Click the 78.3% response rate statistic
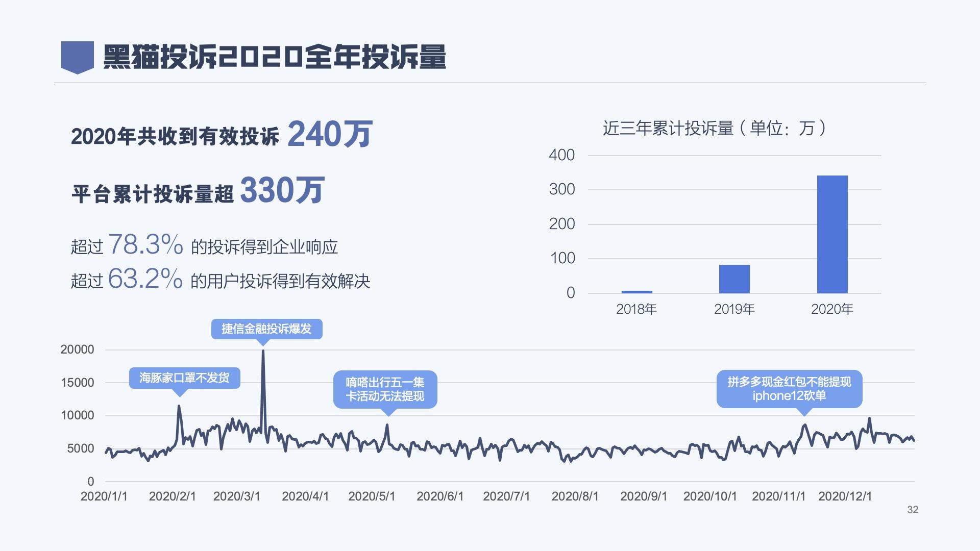The width and height of the screenshot is (980, 551). click(x=146, y=244)
